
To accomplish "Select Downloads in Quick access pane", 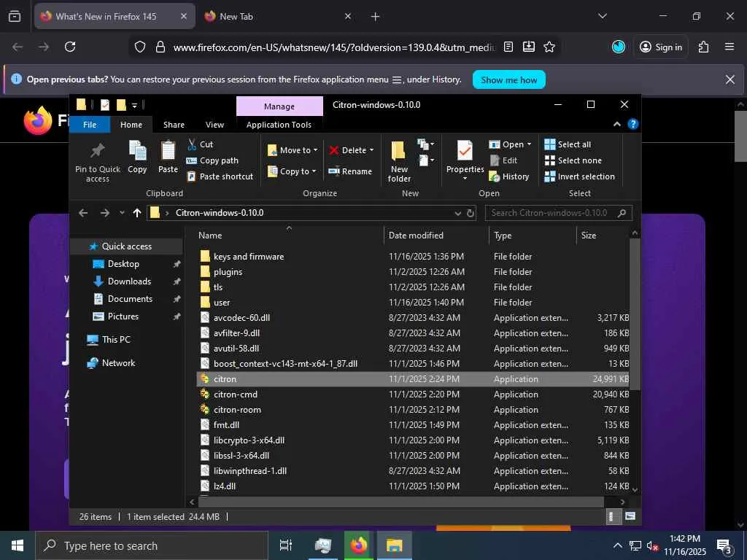I will [129, 281].
